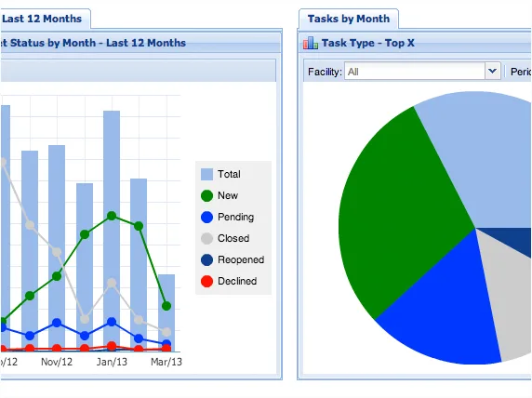Click the Status by Month panel title
Screen dimensions: 532x398
point(93,43)
